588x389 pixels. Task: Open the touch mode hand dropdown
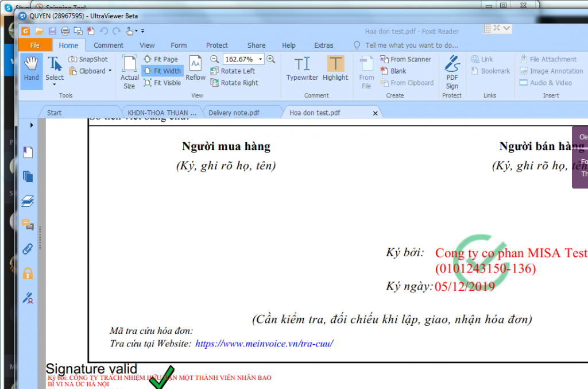pyautogui.click(x=136, y=31)
